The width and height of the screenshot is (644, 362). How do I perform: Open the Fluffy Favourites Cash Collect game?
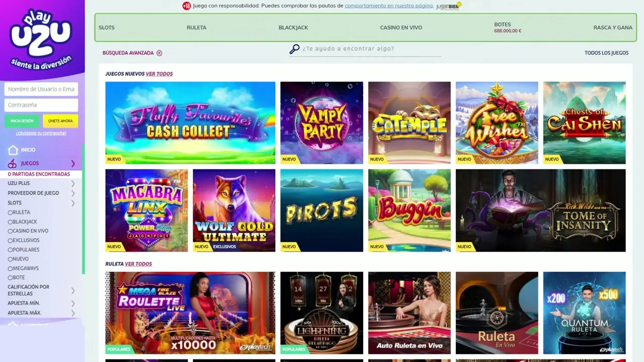(x=190, y=123)
